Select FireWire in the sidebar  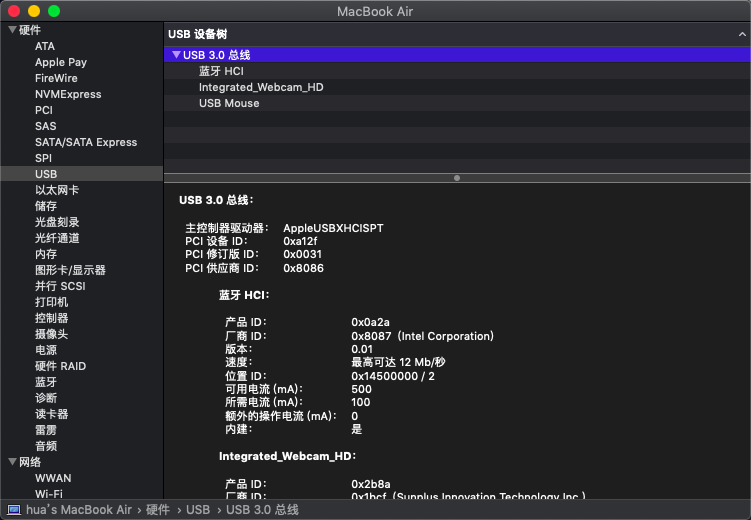click(56, 78)
